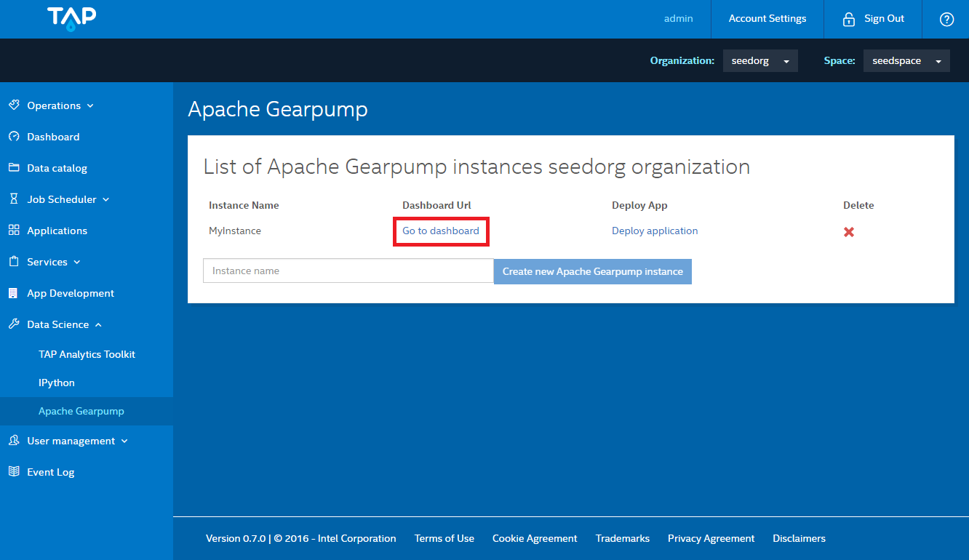Expand the Job Scheduler chevron
The width and height of the screenshot is (969, 560).
pyautogui.click(x=106, y=200)
